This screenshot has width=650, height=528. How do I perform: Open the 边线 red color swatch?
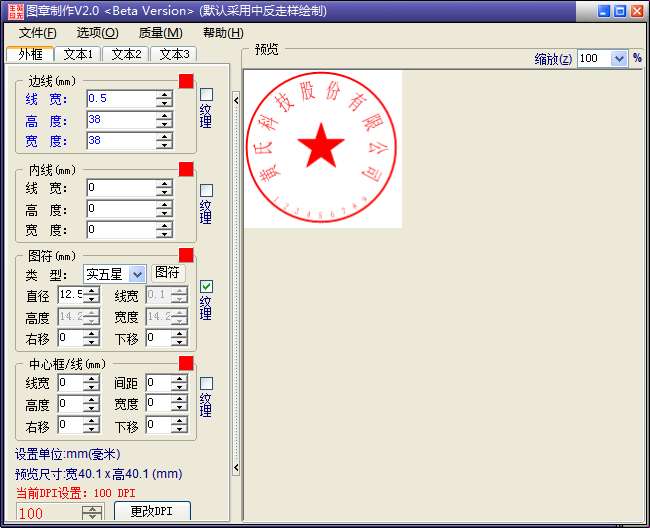tap(186, 81)
